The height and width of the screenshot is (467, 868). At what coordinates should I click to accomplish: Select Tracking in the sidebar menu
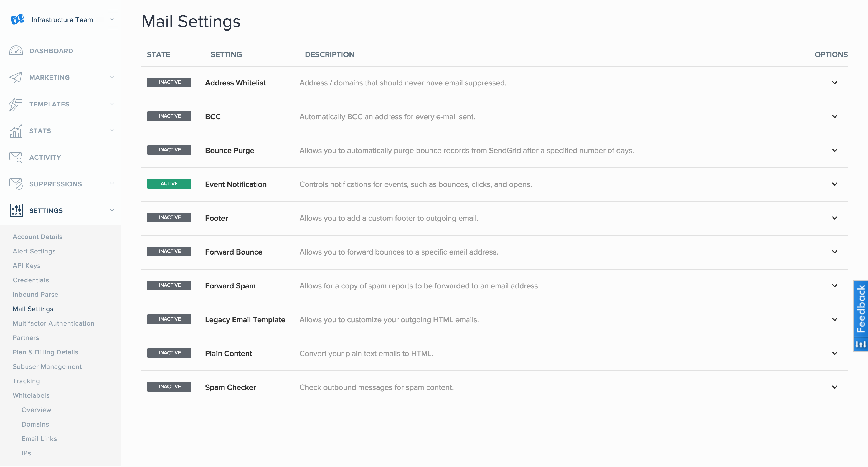tap(26, 381)
